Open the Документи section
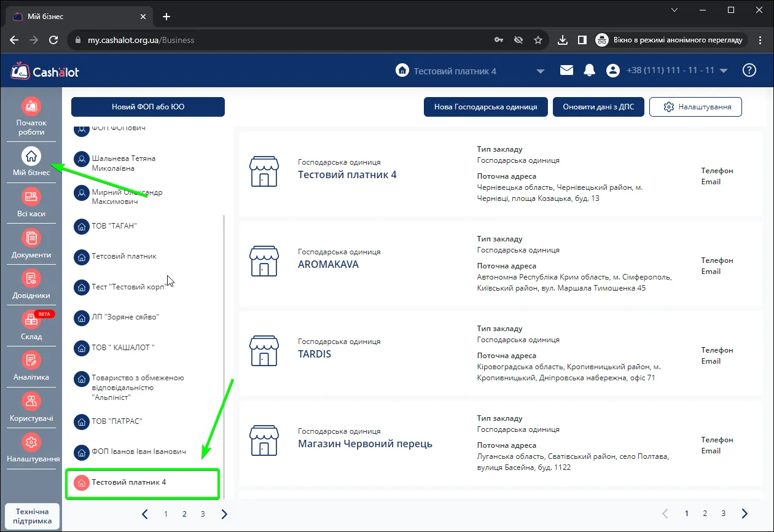This screenshot has height=532, width=774. coord(31,244)
